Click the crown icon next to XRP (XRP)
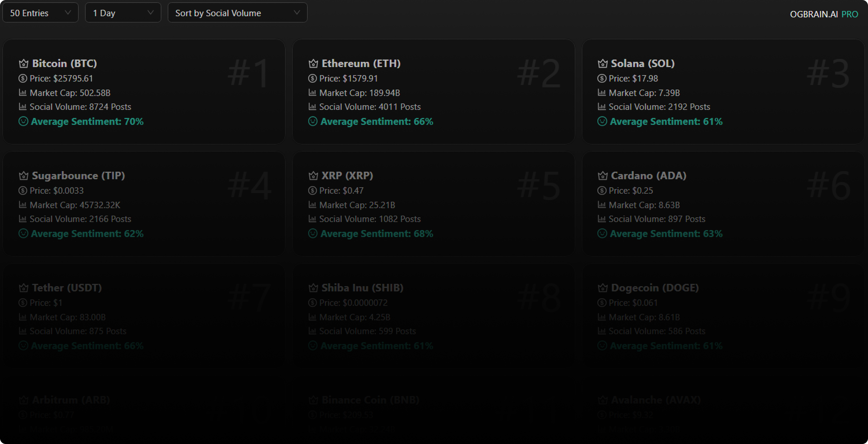868x444 pixels. (313, 175)
